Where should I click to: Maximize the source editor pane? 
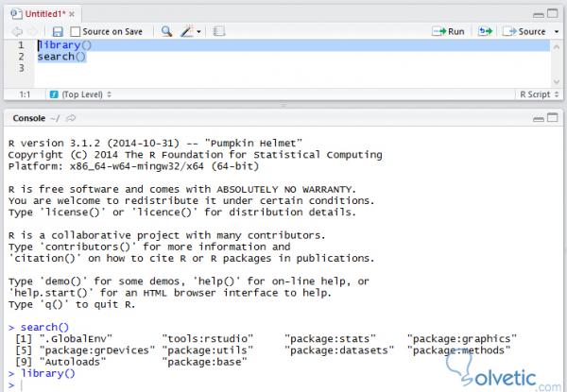[x=552, y=14]
